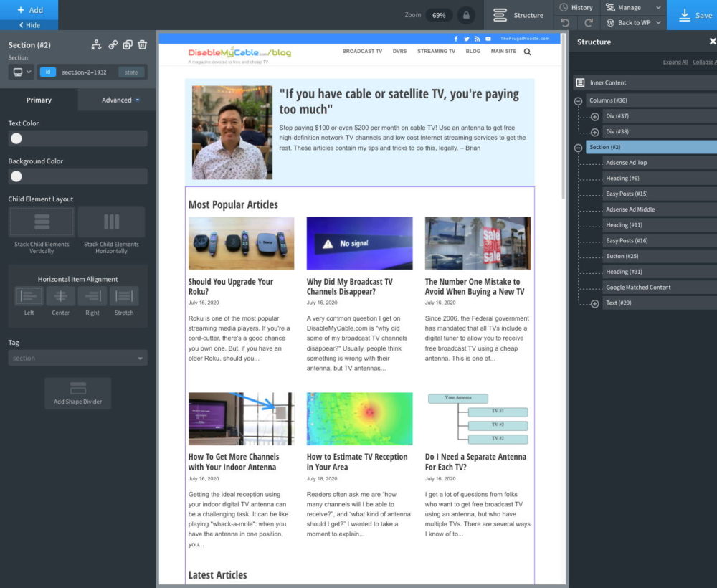Toggle the zoom lock icon
The width and height of the screenshot is (717, 588).
pyautogui.click(x=466, y=15)
